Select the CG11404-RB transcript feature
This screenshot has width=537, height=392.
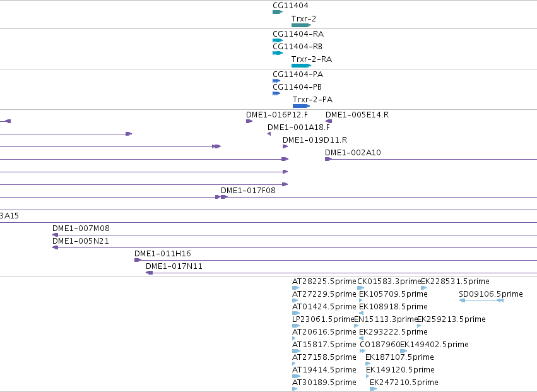[278, 53]
